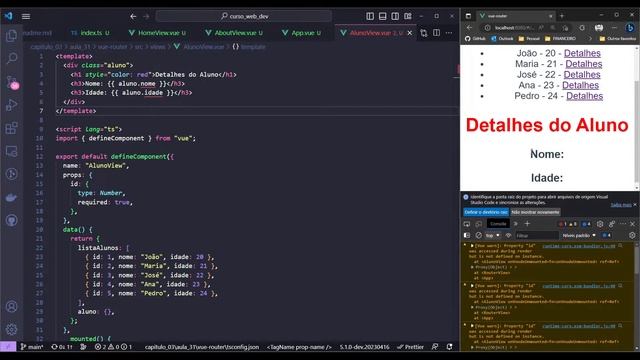The width and height of the screenshot is (640, 360).
Task: Open Detalhes link for Maria
Action: [x=584, y=64]
